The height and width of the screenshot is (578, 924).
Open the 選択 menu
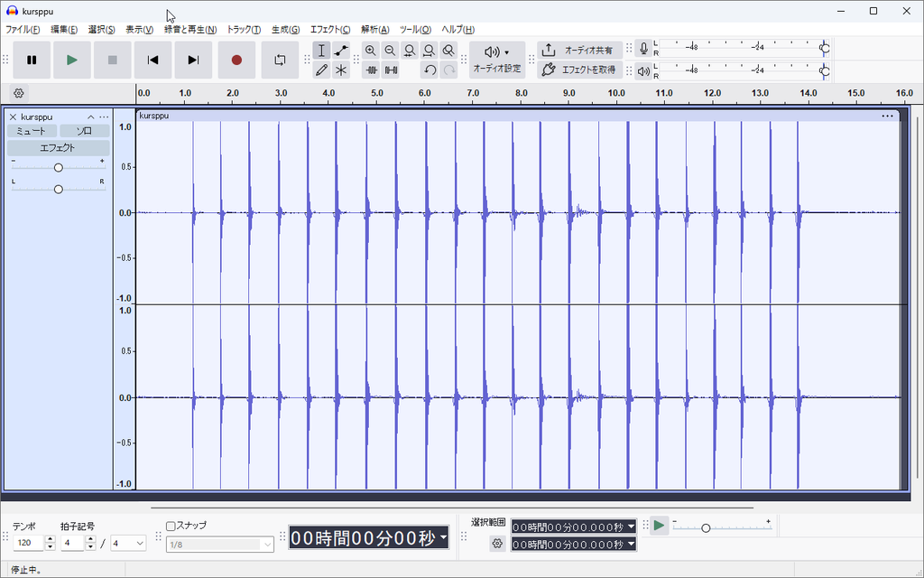pos(101,30)
